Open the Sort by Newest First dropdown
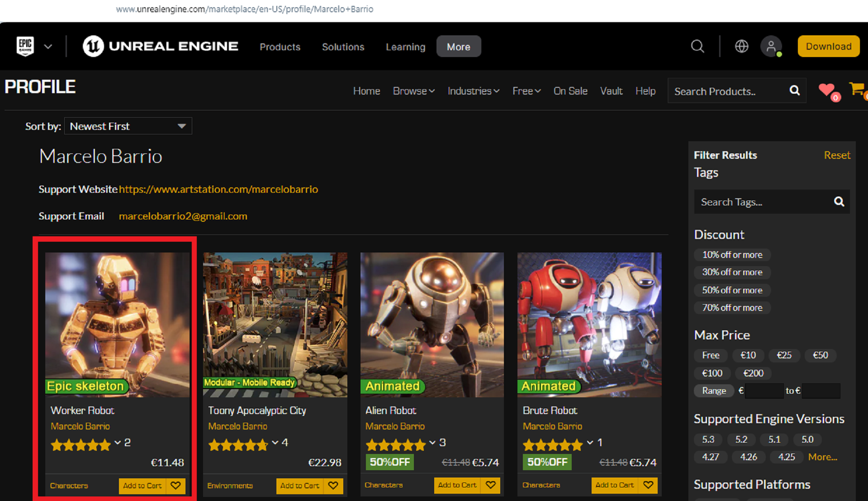 [128, 126]
